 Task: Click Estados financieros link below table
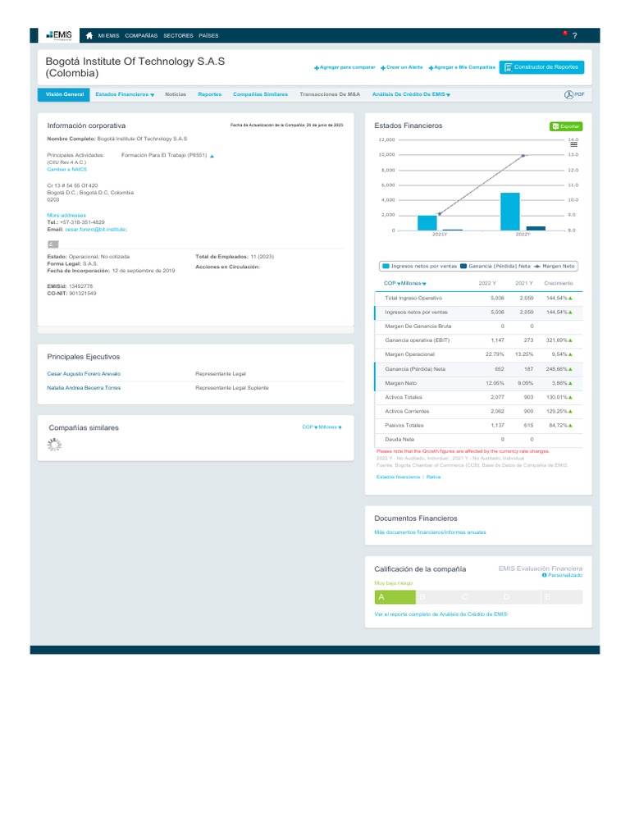(398, 477)
